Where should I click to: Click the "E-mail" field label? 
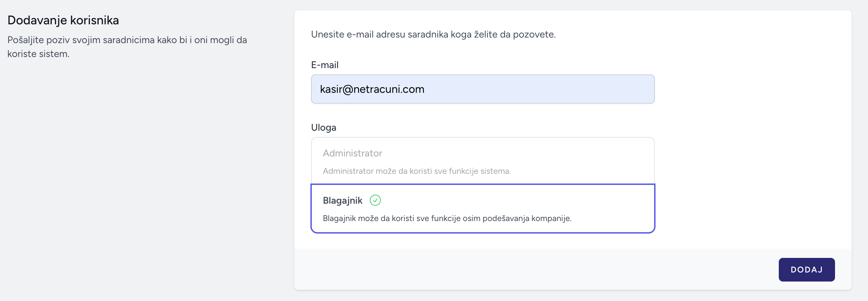pos(325,65)
